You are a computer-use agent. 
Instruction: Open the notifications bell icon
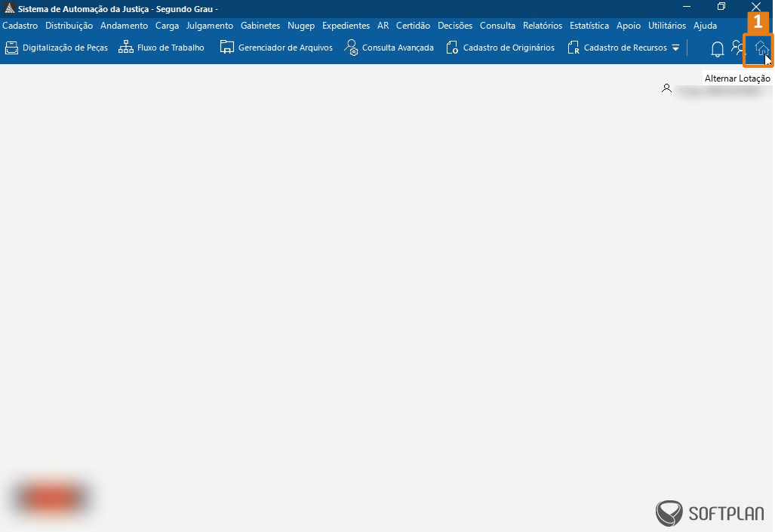point(717,49)
